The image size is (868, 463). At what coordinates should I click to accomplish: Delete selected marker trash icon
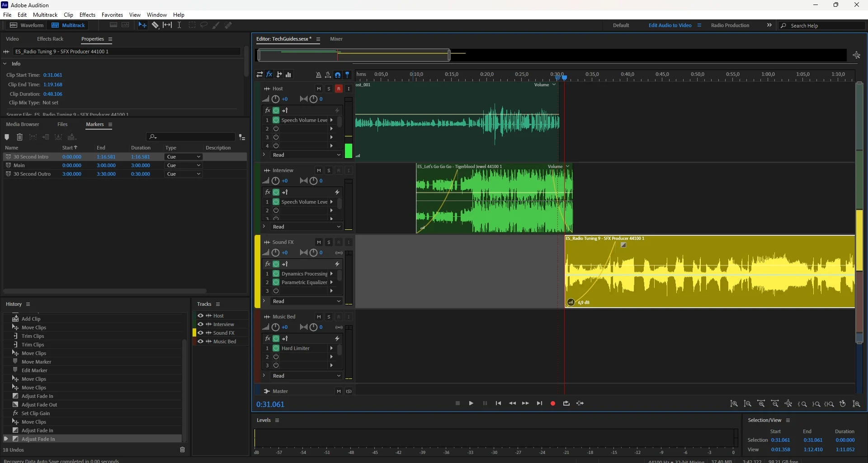pos(19,137)
